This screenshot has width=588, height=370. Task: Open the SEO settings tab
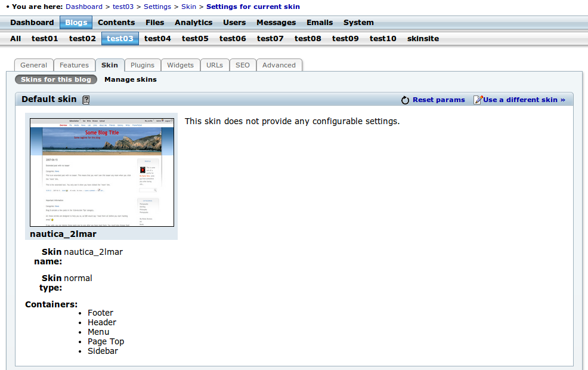[x=243, y=65]
